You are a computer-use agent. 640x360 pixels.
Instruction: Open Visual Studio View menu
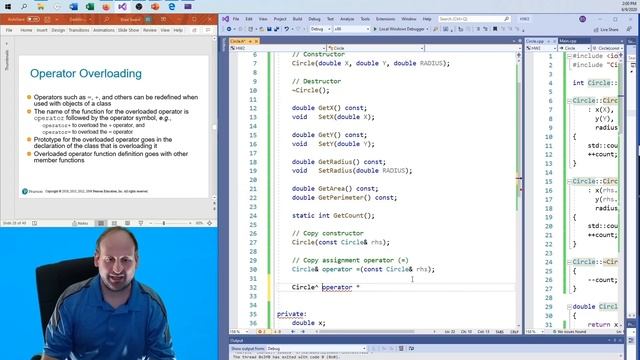pyautogui.click(x=263, y=19)
